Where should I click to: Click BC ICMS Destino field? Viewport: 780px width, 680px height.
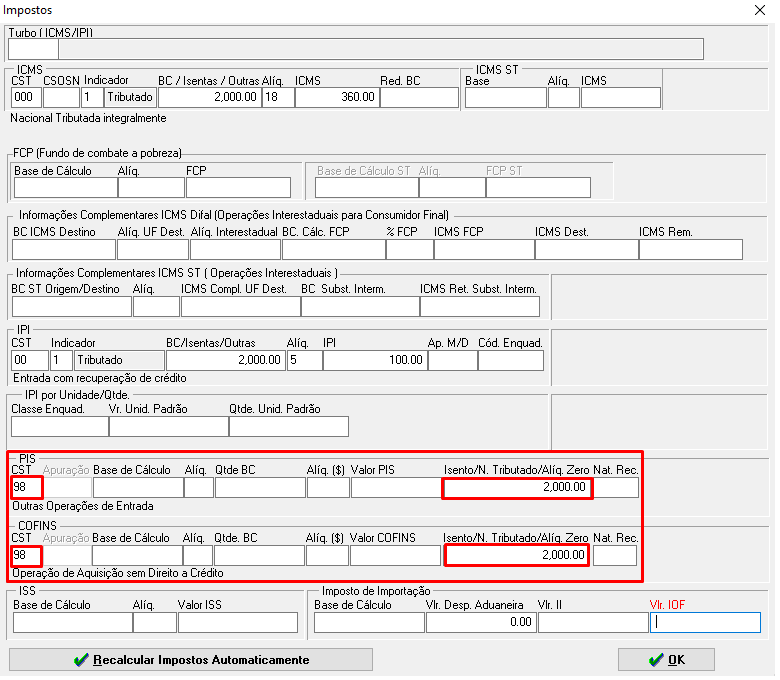pos(64,250)
